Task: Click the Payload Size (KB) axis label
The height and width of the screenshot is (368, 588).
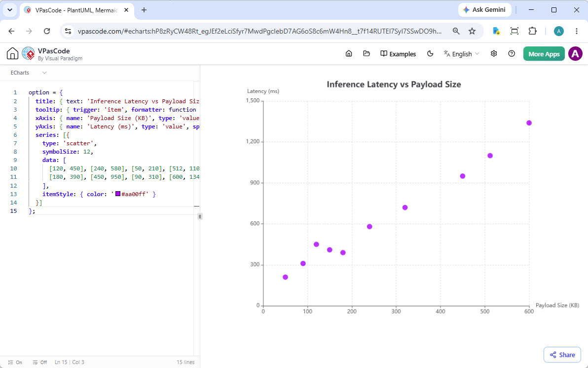Action: coord(557,305)
